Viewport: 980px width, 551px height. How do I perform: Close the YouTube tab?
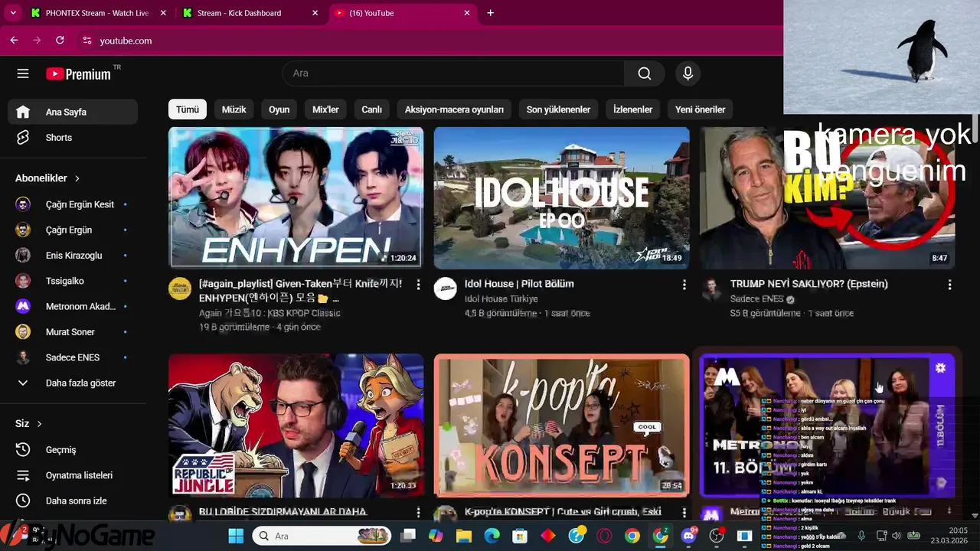coord(468,13)
